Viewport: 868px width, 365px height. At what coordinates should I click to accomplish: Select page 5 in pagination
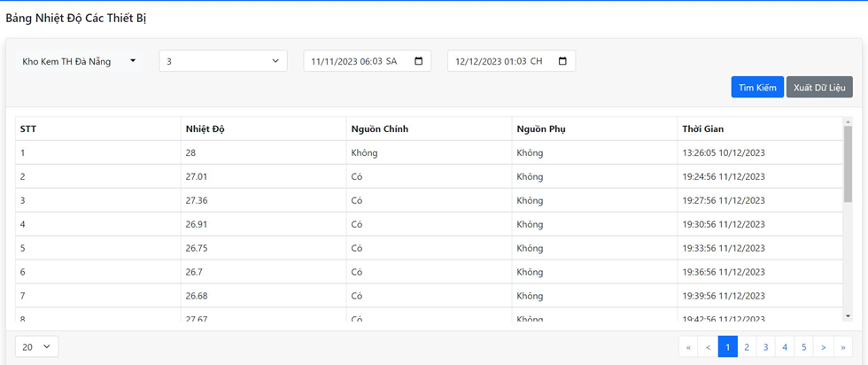click(x=804, y=347)
